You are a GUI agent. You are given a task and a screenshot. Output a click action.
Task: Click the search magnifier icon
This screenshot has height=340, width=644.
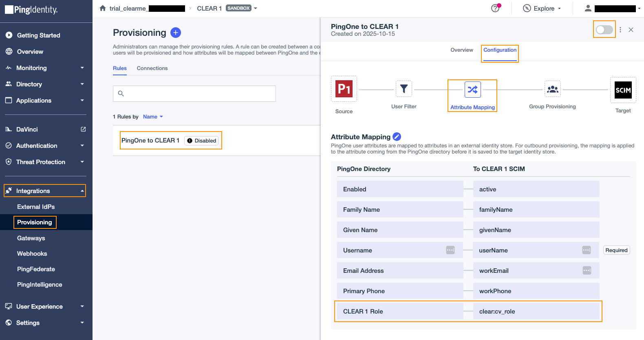(x=121, y=94)
